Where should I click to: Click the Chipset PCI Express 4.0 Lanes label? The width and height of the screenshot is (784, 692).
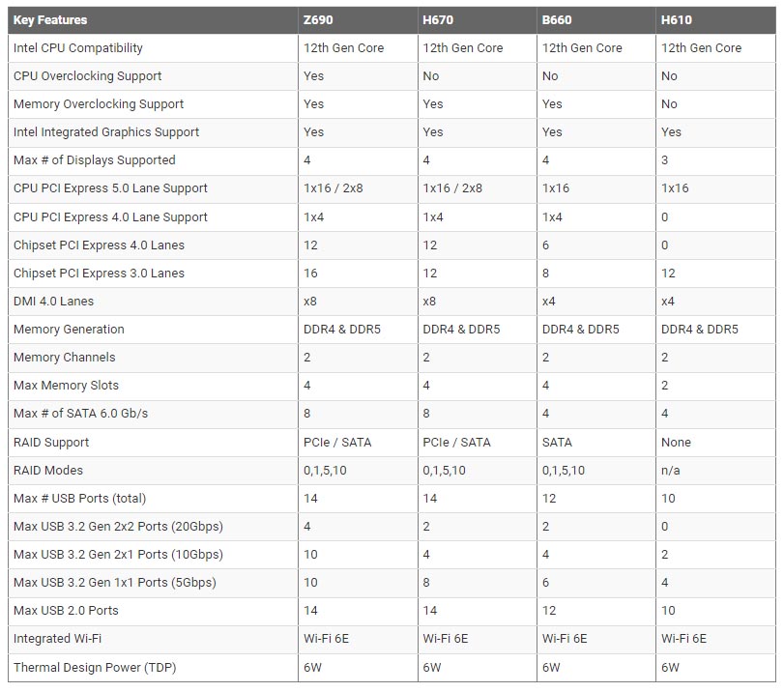coord(99,245)
